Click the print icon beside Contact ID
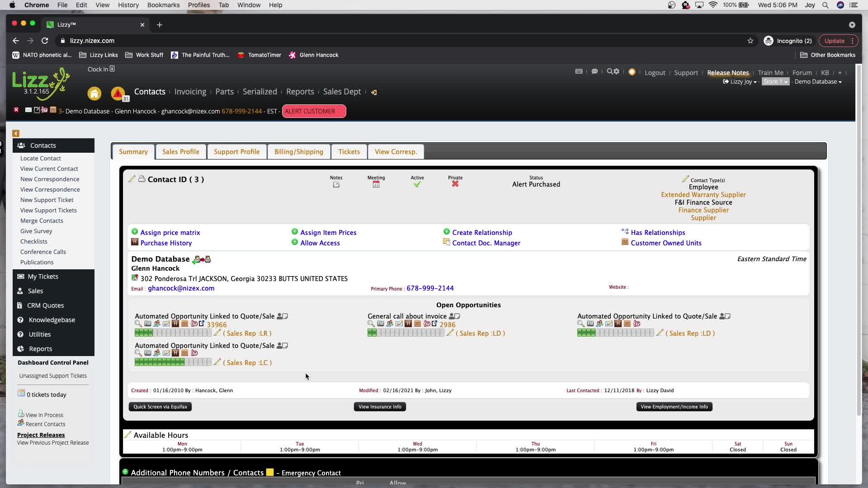The width and height of the screenshot is (868, 488). pyautogui.click(x=142, y=179)
